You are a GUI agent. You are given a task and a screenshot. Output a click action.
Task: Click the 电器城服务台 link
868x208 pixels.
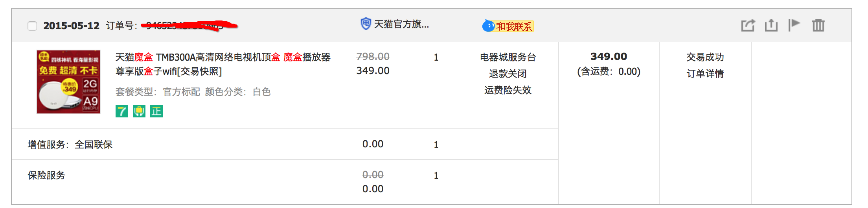click(508, 57)
